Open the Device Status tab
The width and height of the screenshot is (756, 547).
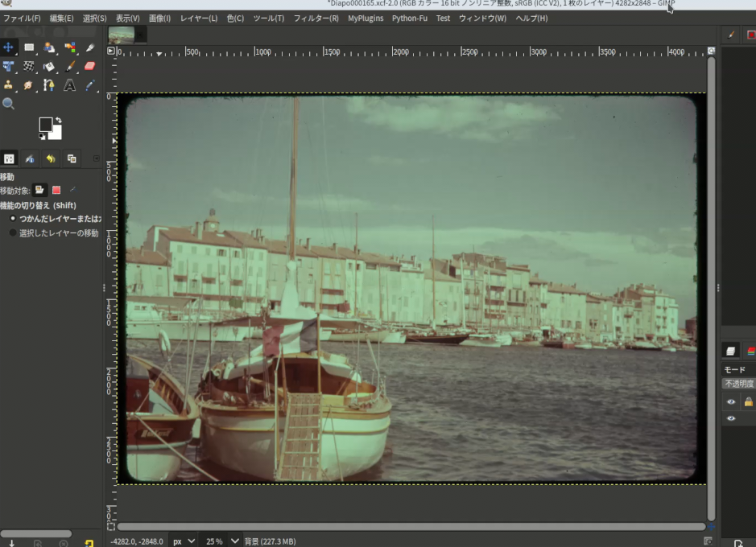pyautogui.click(x=30, y=159)
